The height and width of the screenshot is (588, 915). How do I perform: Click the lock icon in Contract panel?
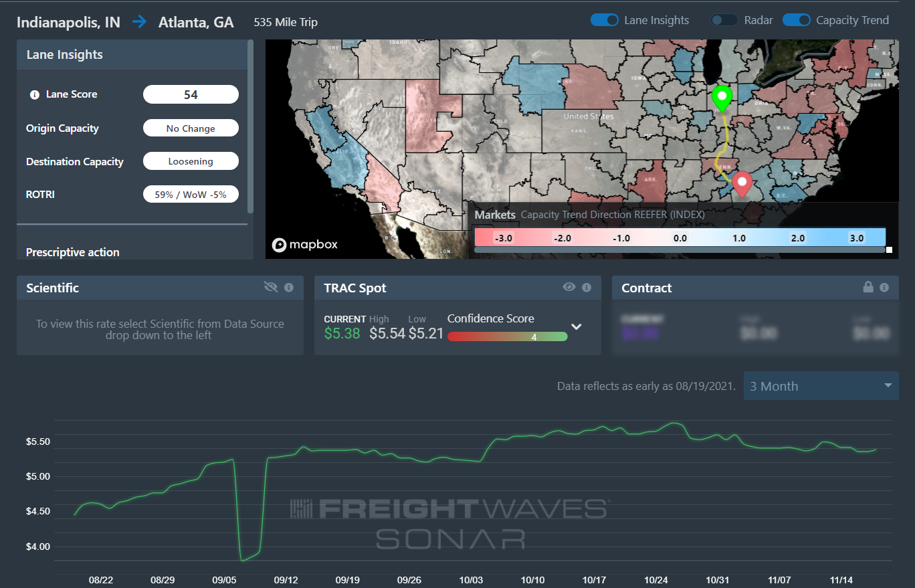(x=868, y=287)
